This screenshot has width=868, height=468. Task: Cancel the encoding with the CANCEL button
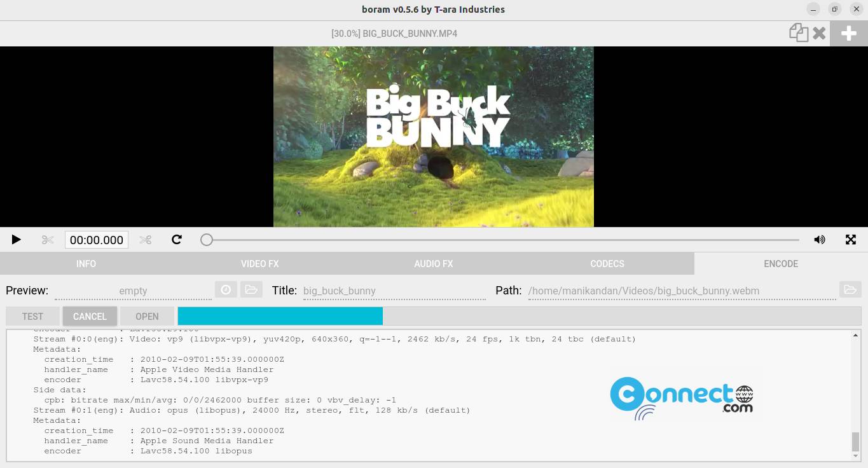coord(90,316)
